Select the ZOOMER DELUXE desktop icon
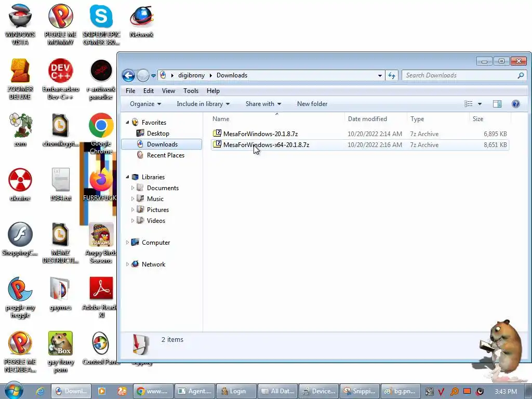532x399 pixels. click(x=20, y=79)
